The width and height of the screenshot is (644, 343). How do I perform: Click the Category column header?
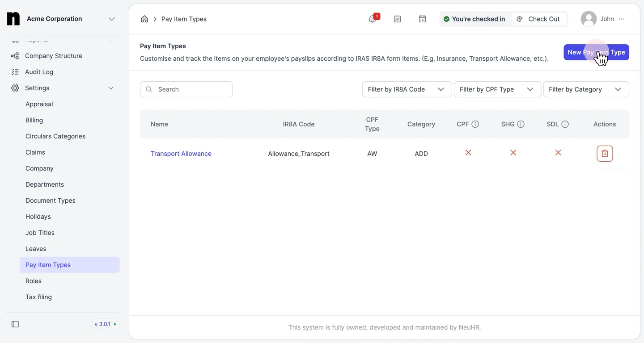coord(421,124)
